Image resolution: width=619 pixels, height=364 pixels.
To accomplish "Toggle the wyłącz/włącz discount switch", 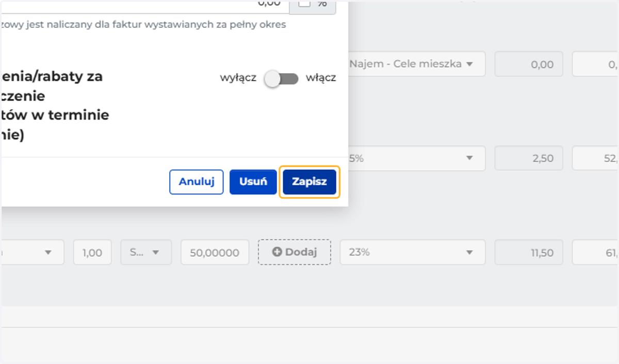I will 282,78.
